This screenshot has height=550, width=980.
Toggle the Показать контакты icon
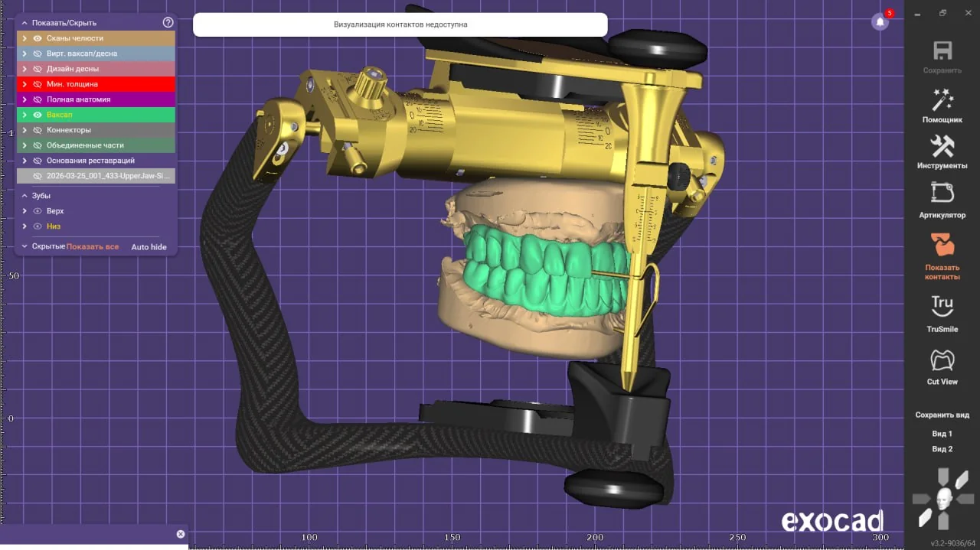coord(942,245)
